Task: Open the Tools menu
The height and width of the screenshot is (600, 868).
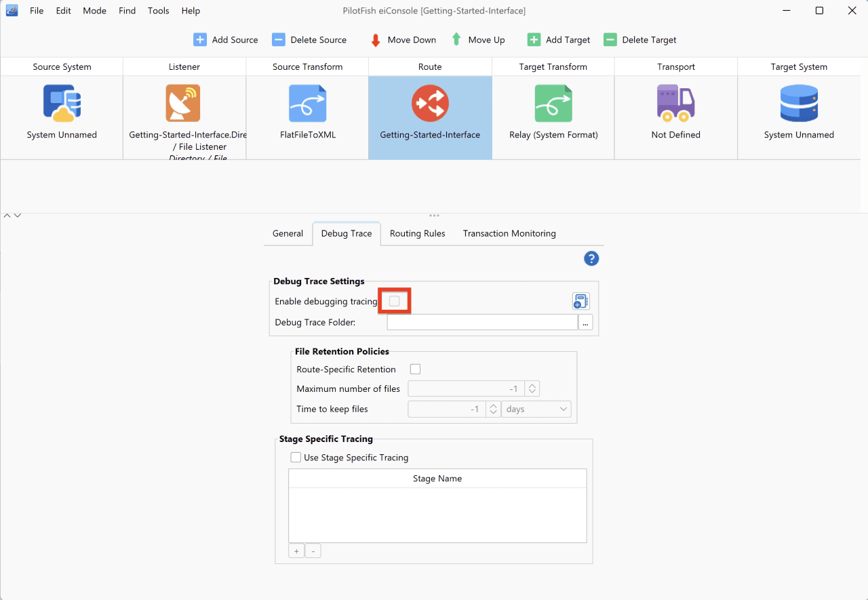Action: tap(159, 11)
